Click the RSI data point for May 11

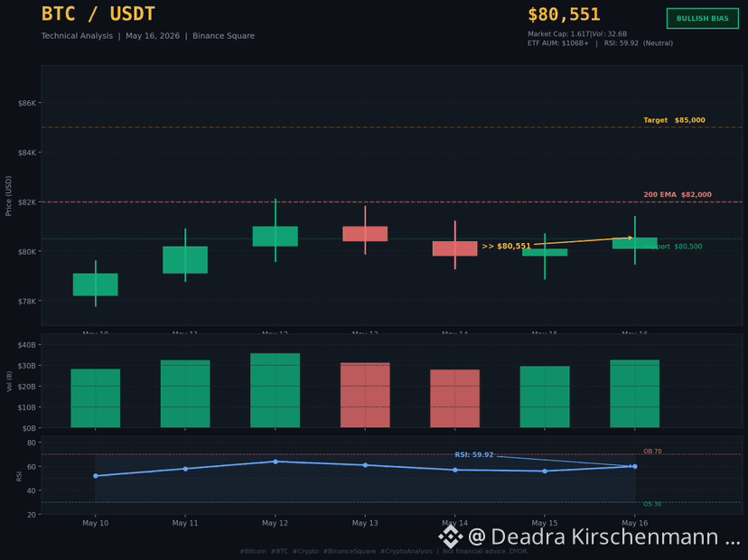[185, 469]
